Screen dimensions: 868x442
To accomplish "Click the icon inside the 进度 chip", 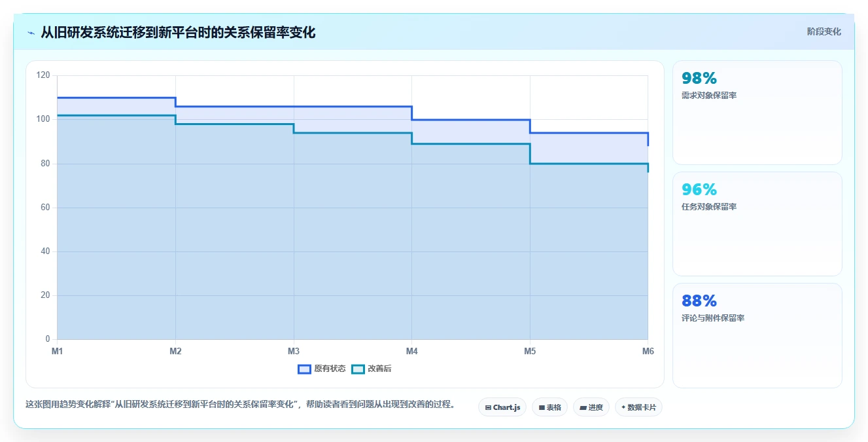I will coord(583,407).
